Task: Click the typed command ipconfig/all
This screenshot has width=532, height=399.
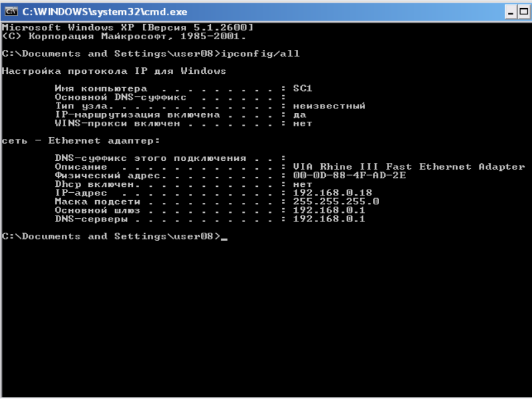Action: [x=261, y=54]
